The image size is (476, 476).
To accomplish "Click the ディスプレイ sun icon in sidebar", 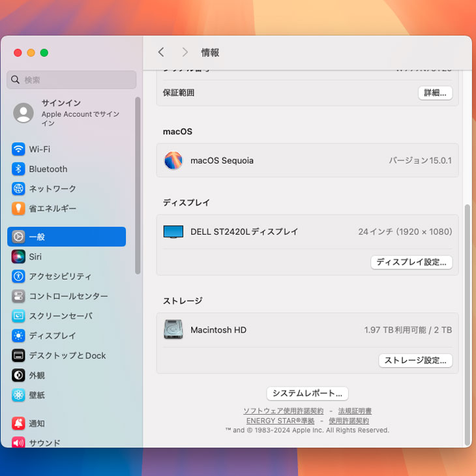I will pyautogui.click(x=18, y=335).
